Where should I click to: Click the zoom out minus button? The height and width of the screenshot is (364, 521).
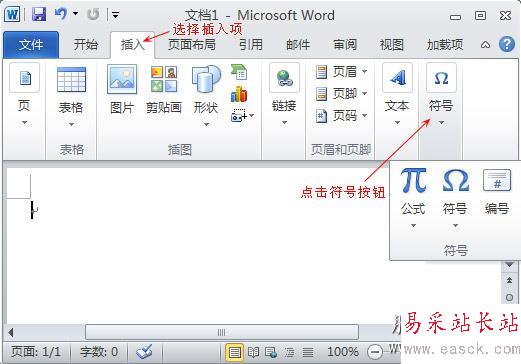tap(375, 352)
